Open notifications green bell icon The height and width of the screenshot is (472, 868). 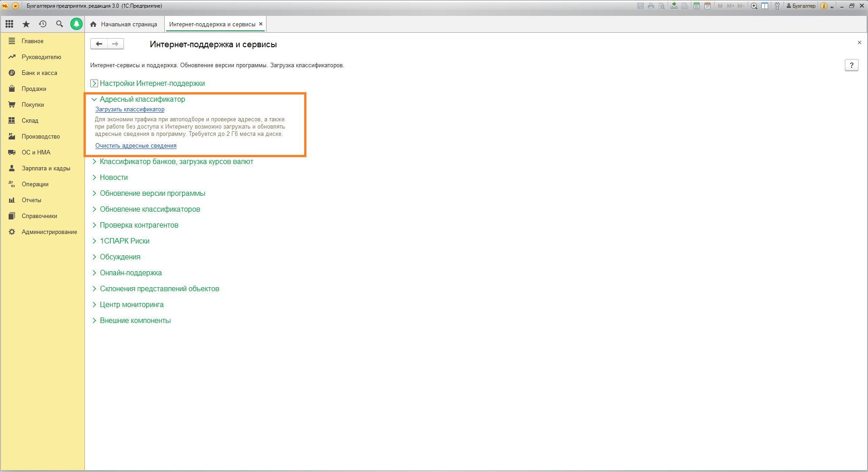click(76, 24)
